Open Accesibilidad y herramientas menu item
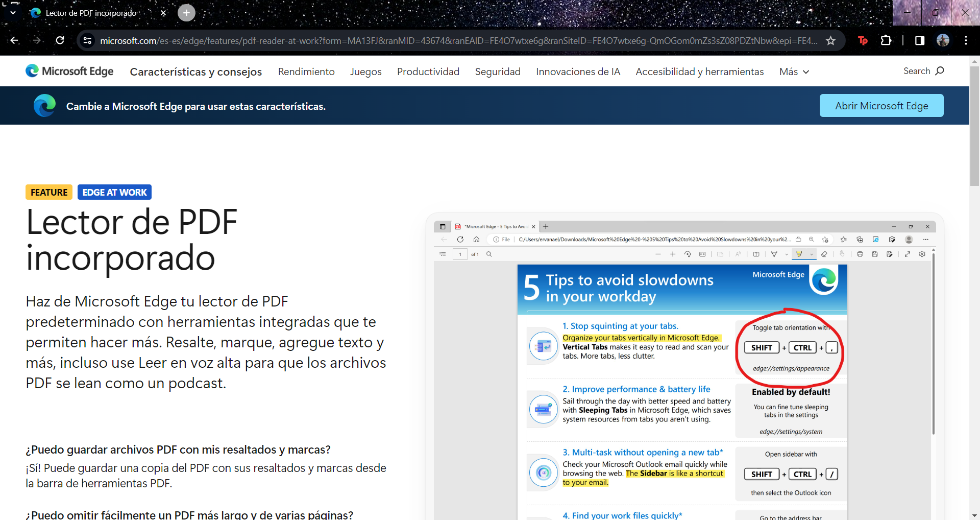 click(700, 72)
